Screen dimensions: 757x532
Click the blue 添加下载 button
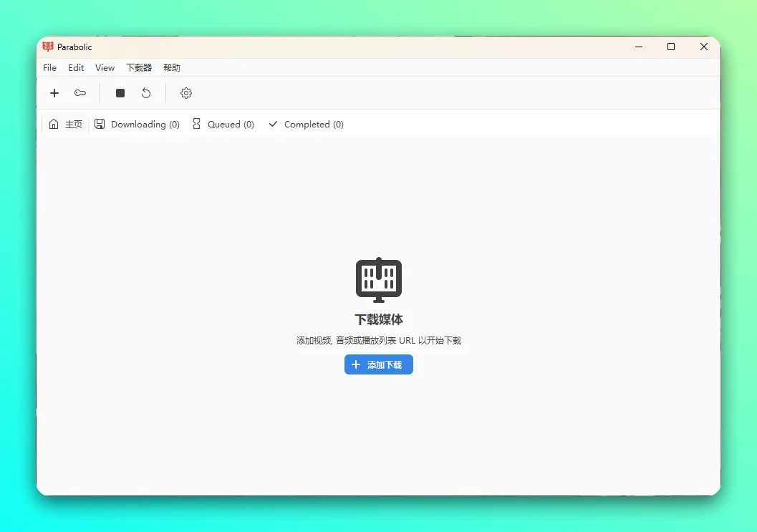[x=378, y=364]
